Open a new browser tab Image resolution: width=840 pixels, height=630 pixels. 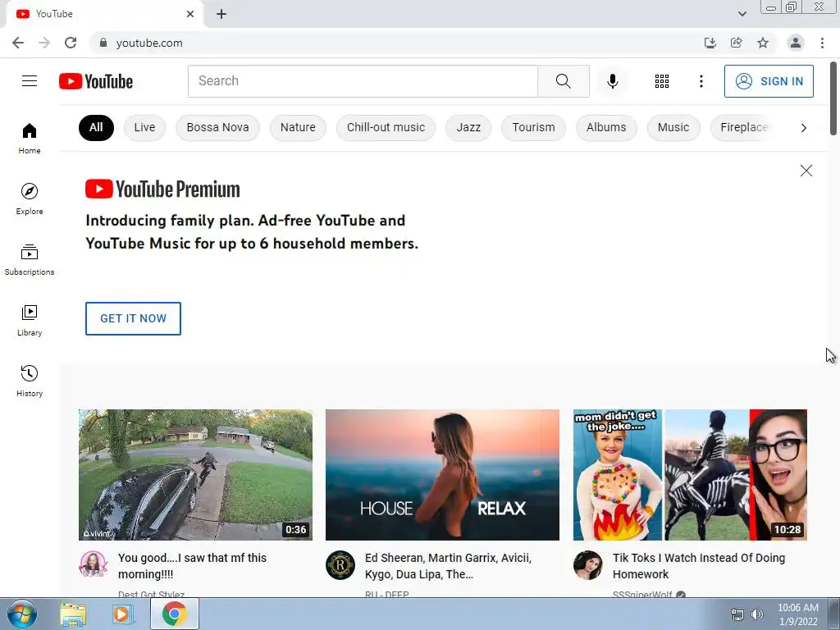221,14
